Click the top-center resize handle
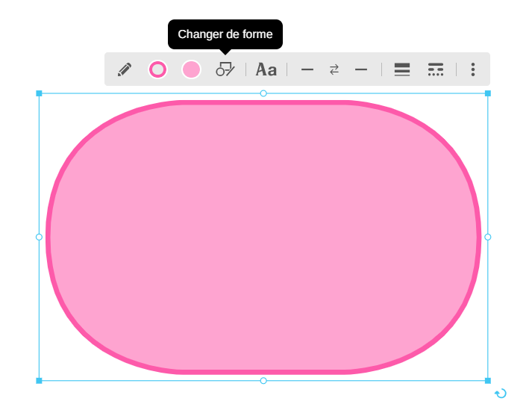This screenshot has height=413, width=532. [x=263, y=93]
